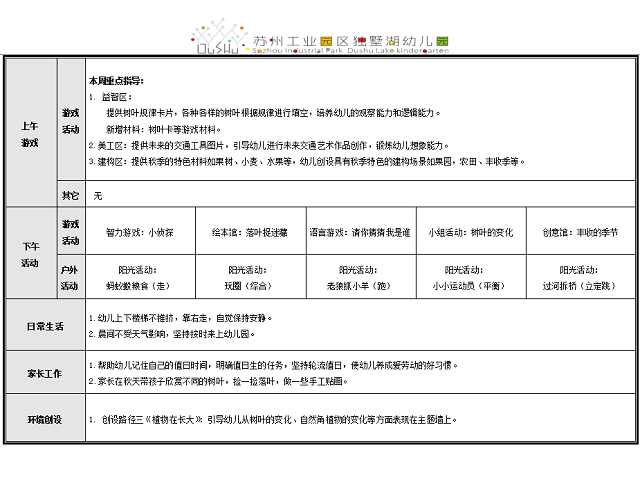Select the 家长工作 row header

[45, 372]
